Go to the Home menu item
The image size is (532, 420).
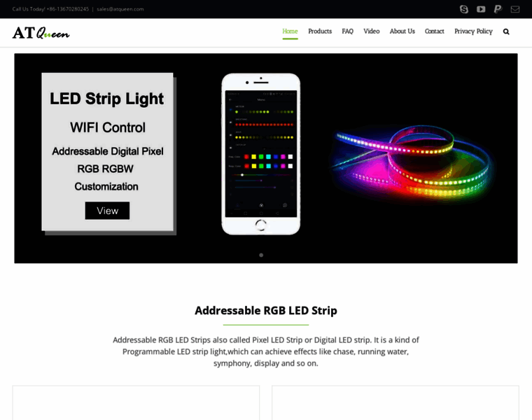290,31
